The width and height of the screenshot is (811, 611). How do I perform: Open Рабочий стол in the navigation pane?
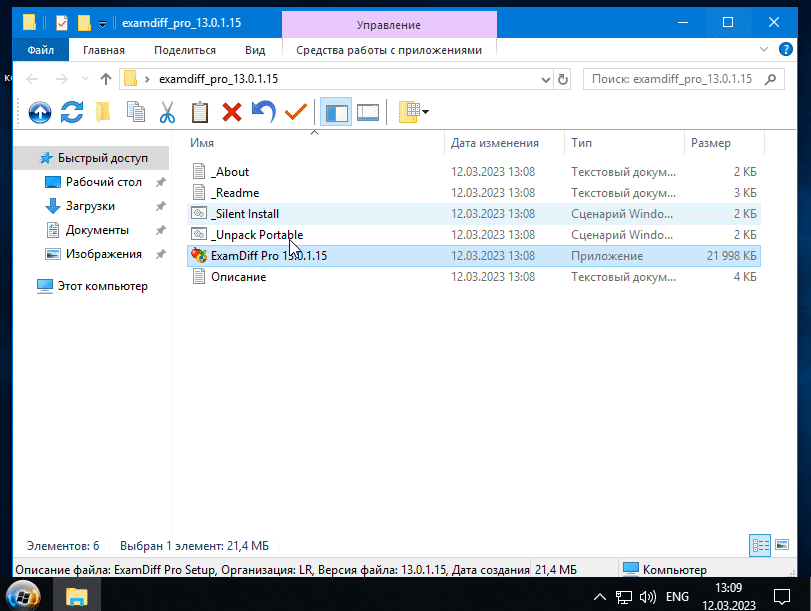click(x=103, y=182)
